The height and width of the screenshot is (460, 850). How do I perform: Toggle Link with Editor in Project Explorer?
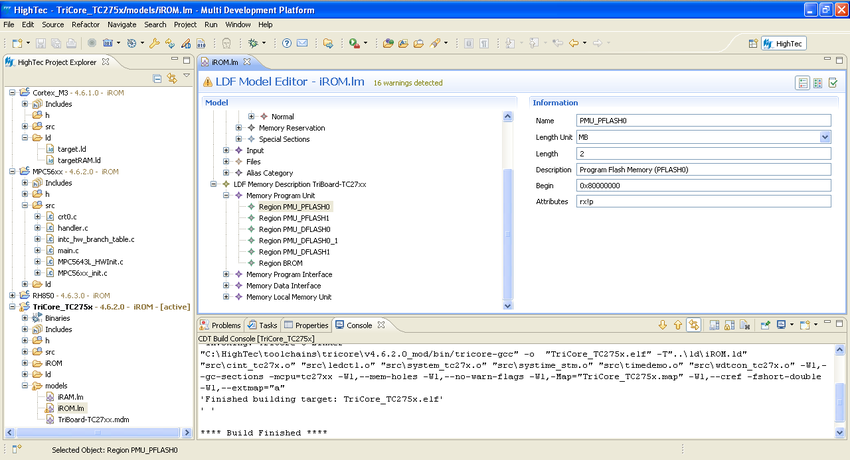point(172,79)
